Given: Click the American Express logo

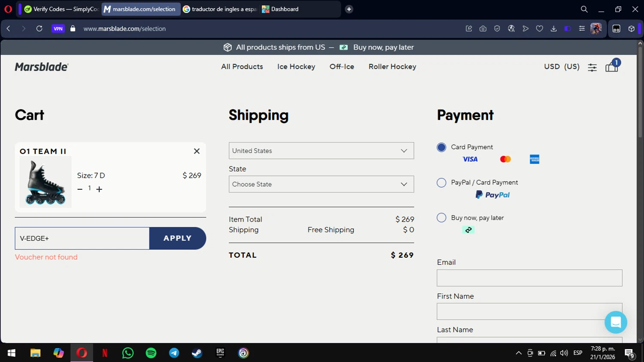Looking at the screenshot, I should point(535,159).
